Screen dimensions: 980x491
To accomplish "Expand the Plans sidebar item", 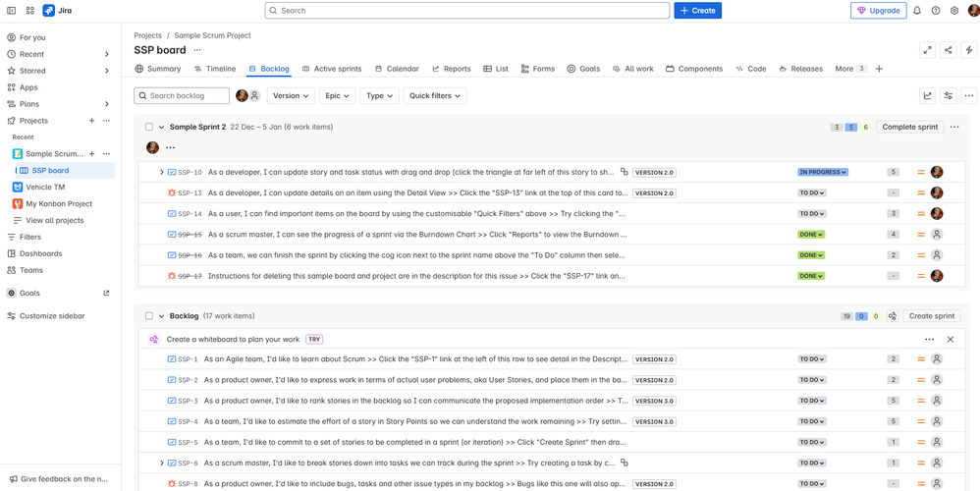I will pos(107,104).
